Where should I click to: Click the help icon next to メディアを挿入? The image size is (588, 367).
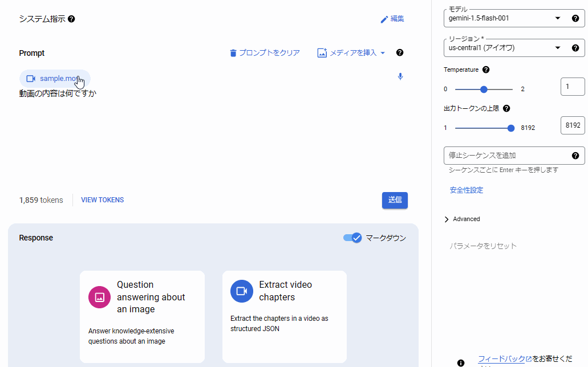pos(400,53)
